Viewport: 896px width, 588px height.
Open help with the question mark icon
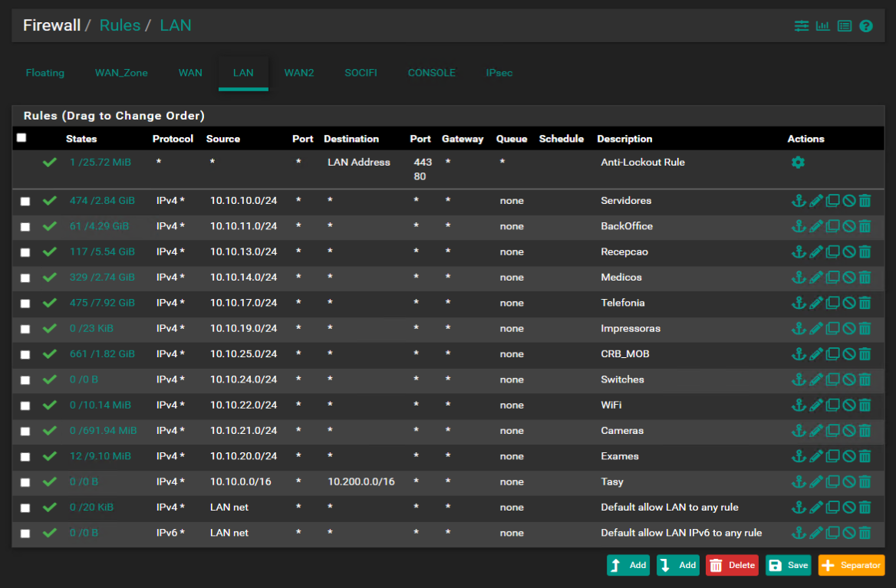coord(865,25)
